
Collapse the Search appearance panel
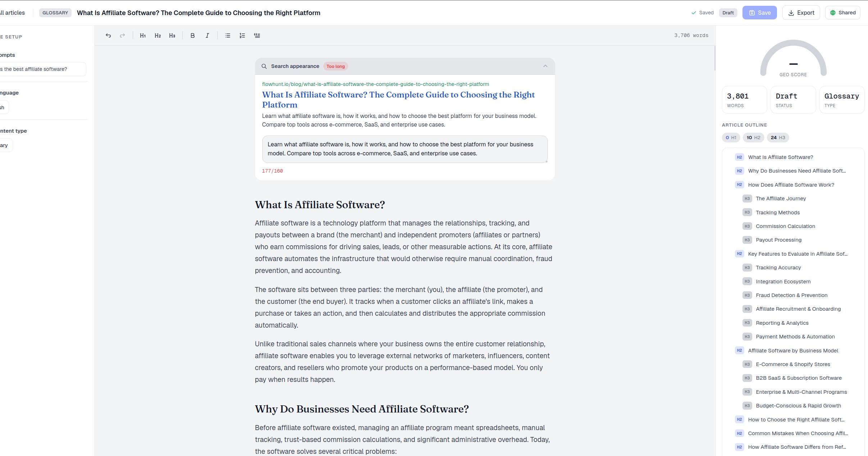(x=545, y=66)
